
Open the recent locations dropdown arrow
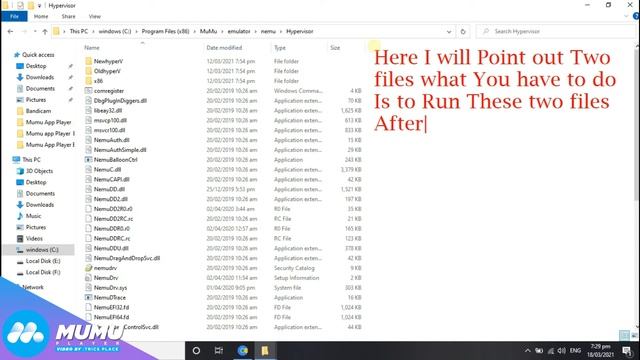[35, 31]
